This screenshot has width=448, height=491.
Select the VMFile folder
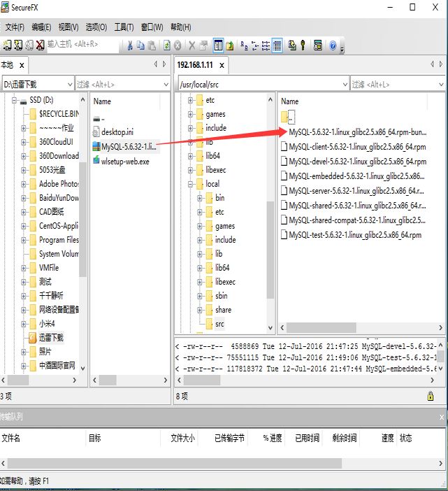click(49, 268)
